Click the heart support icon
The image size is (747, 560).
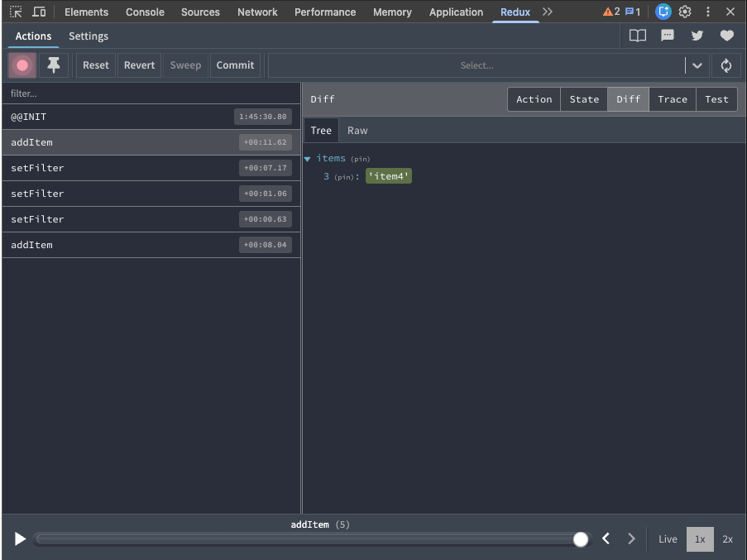pos(726,36)
